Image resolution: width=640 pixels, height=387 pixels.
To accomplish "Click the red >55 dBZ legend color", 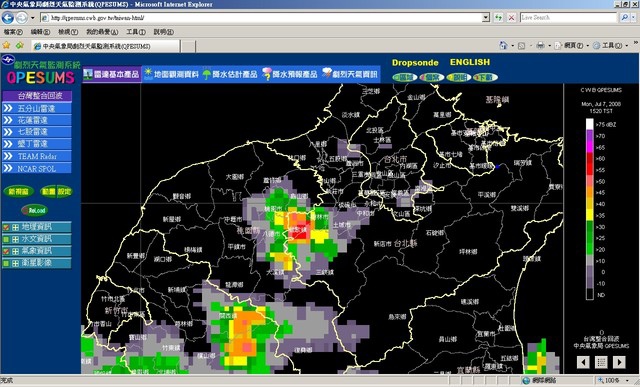I will [590, 169].
